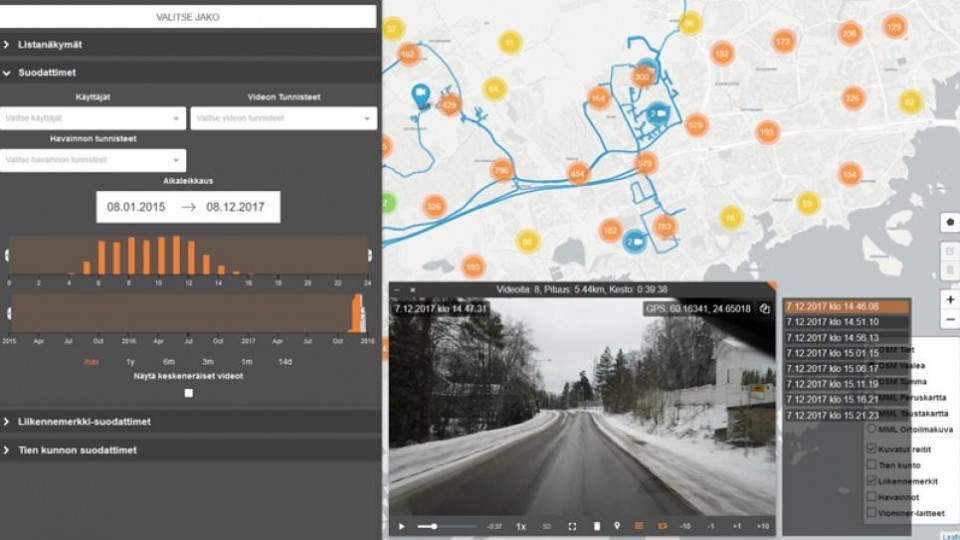Open the Valitse käyttäjät dropdown
The image size is (960, 540).
[93, 118]
